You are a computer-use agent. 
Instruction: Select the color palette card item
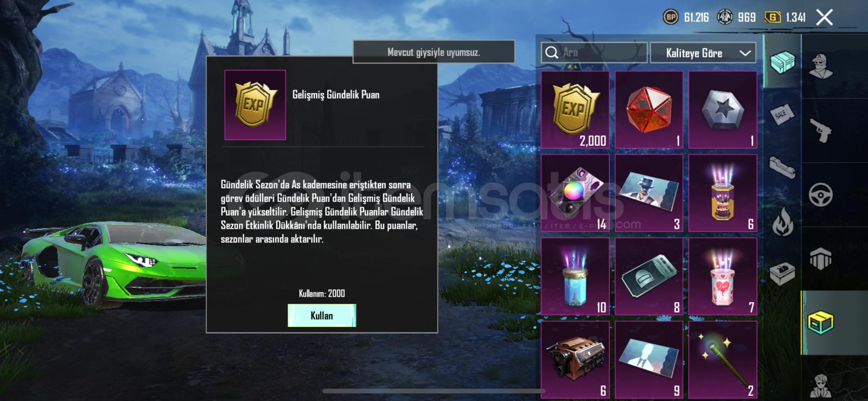coord(575,193)
